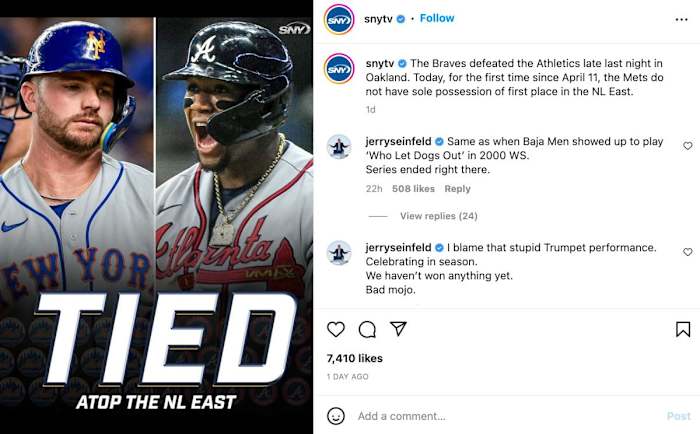Follow the snytv account

pyautogui.click(x=437, y=18)
